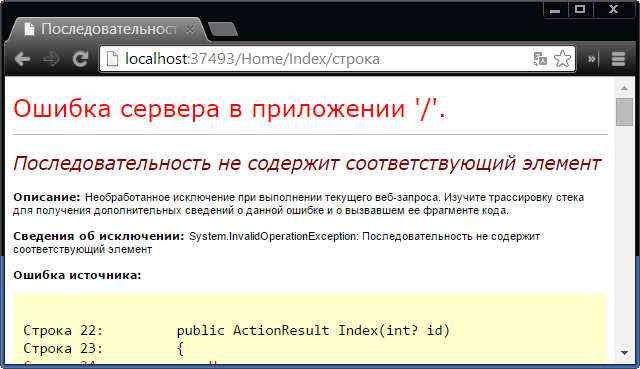This screenshot has height=369, width=640.
Task: Reload the page with the refresh icon
Action: click(80, 59)
